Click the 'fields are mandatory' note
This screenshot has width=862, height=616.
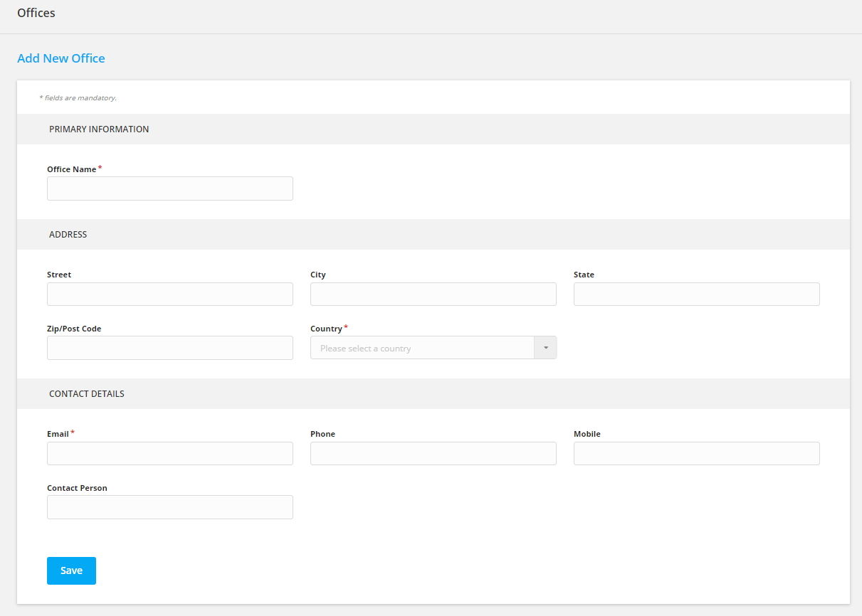pos(78,98)
